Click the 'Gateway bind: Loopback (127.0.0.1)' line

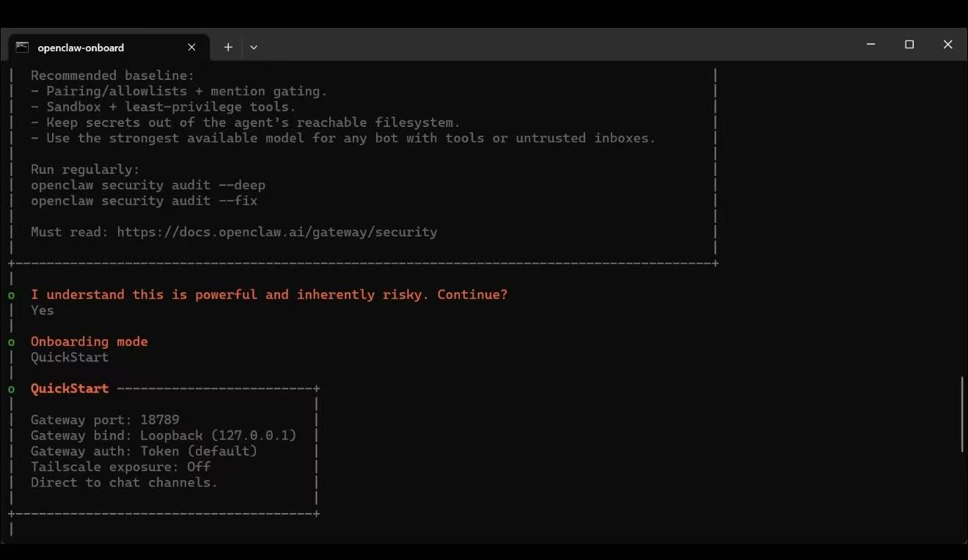164,435
